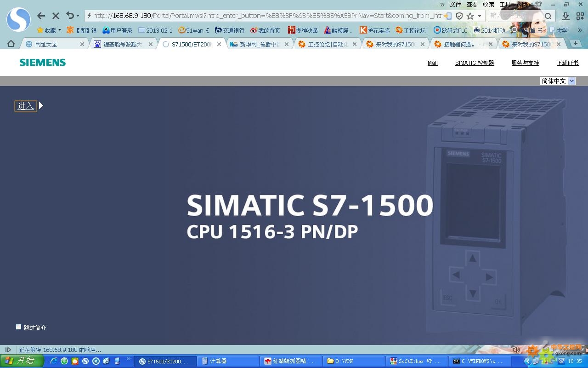Image resolution: width=588 pixels, height=368 pixels.
Task: Open the 收藏 favorites dropdown on bookmarks bar
Action: pyautogui.click(x=49, y=30)
